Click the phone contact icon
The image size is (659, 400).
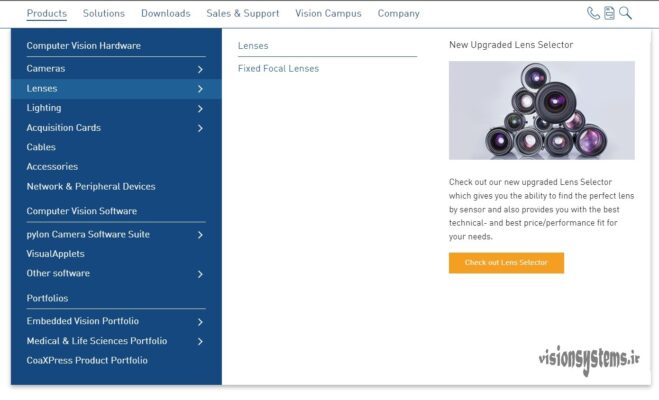(x=593, y=13)
